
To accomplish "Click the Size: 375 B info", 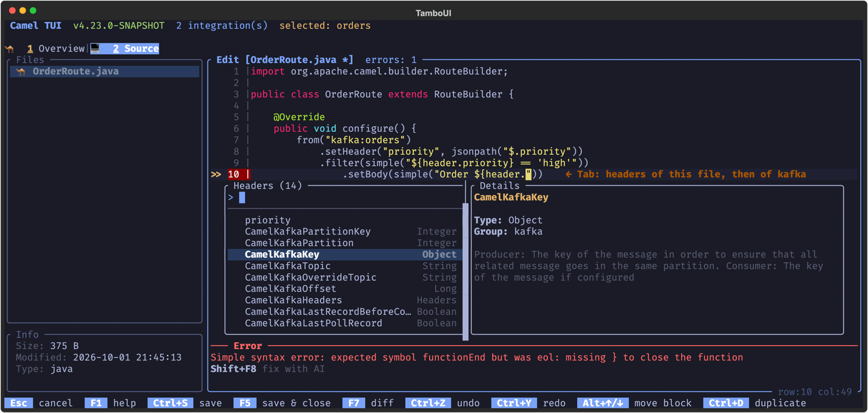I will (x=47, y=346).
